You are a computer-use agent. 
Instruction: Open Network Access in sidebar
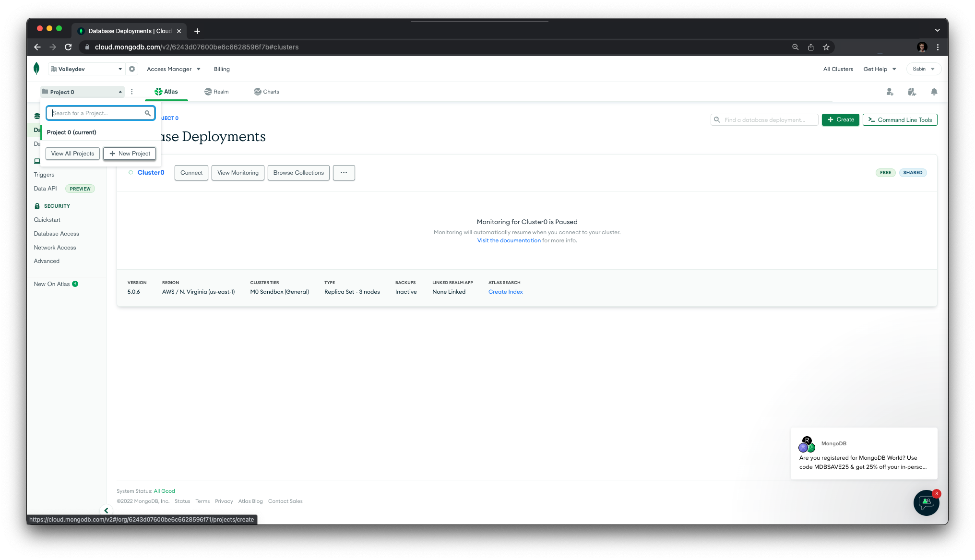[x=55, y=248]
